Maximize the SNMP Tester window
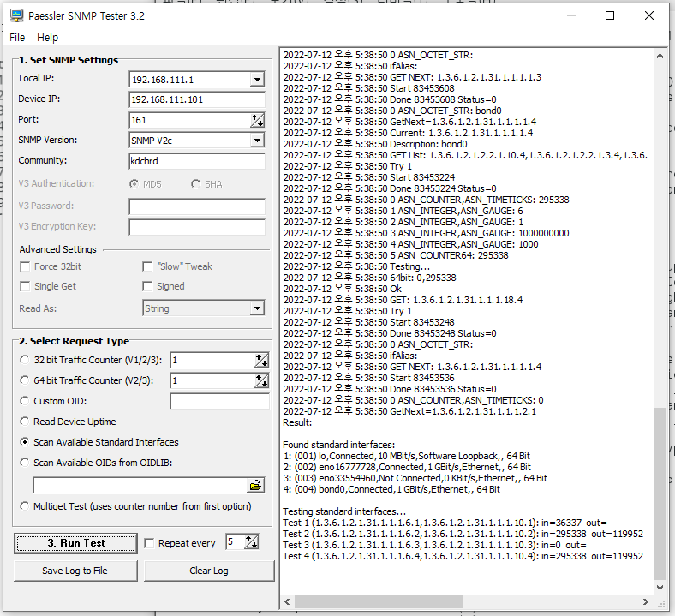Viewport: 675px width, 616px height. pyautogui.click(x=610, y=16)
